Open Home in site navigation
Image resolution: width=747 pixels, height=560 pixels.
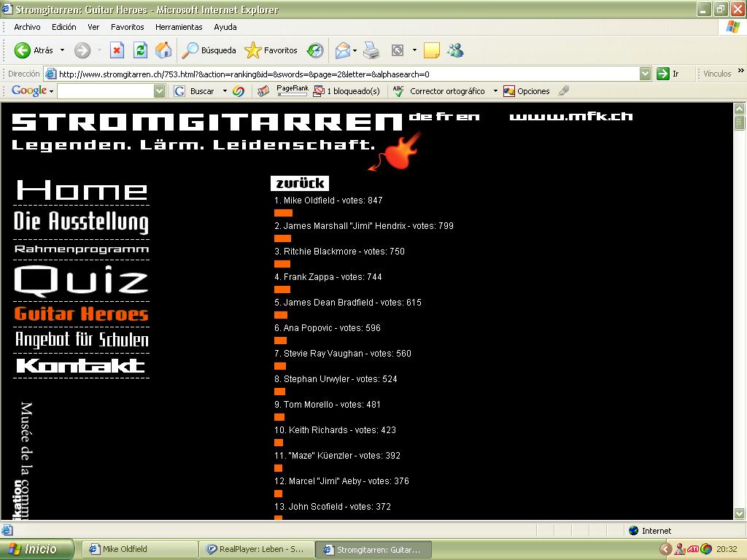coord(82,190)
